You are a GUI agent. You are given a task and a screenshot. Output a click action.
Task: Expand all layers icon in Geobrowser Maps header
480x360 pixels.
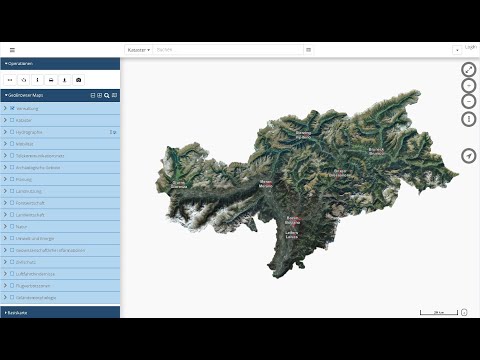click(x=99, y=95)
